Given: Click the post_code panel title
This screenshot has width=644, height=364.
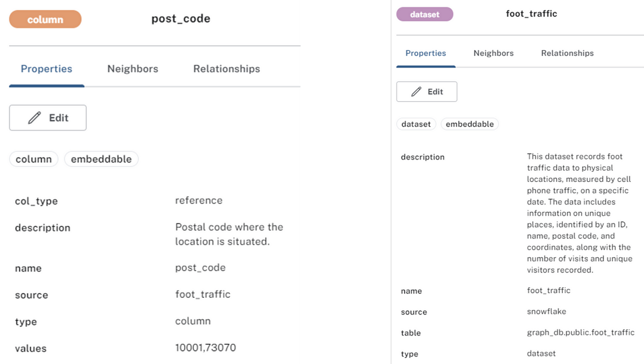Looking at the screenshot, I should coord(181,19).
